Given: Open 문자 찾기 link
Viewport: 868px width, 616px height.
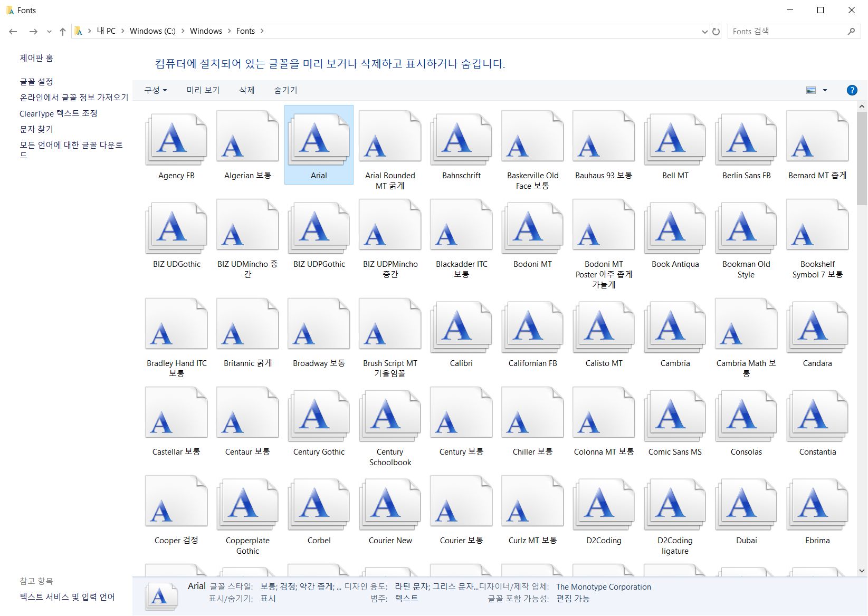Looking at the screenshot, I should tap(36, 129).
